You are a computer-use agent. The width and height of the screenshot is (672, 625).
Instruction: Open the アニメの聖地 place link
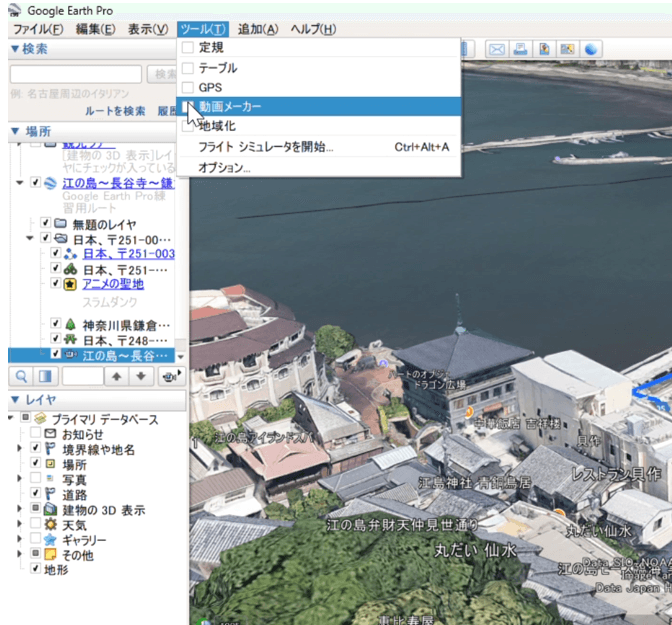pyautogui.click(x=113, y=285)
